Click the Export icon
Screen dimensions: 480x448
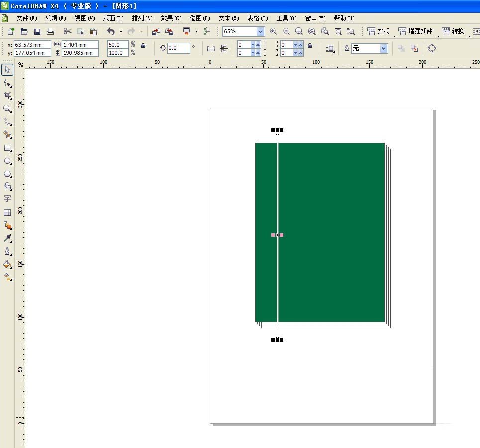[169, 31]
